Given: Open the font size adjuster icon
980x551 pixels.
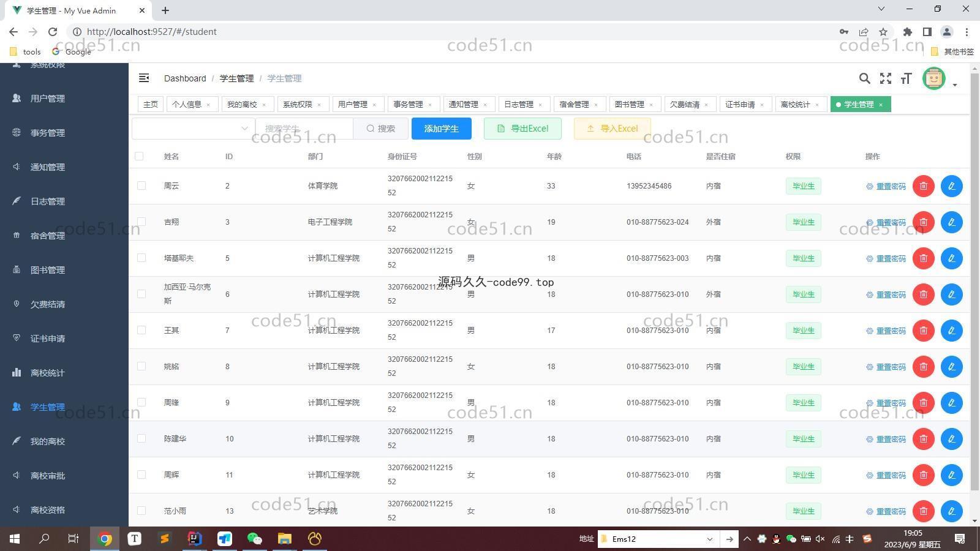Looking at the screenshot, I should tap(906, 78).
